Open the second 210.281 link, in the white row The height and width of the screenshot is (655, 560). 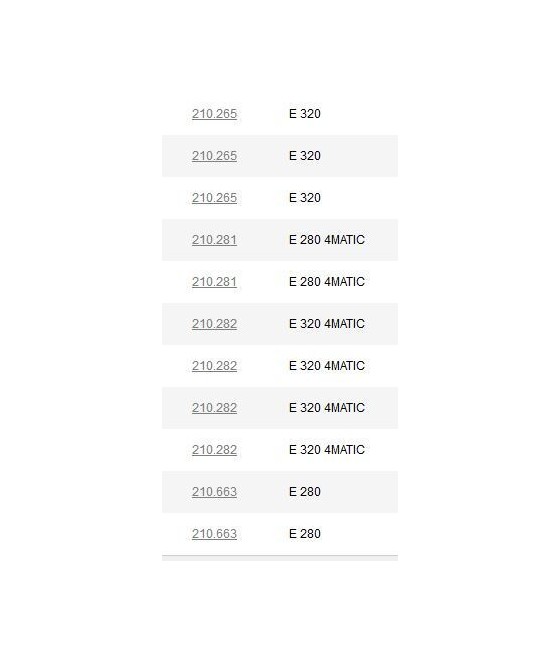214,282
